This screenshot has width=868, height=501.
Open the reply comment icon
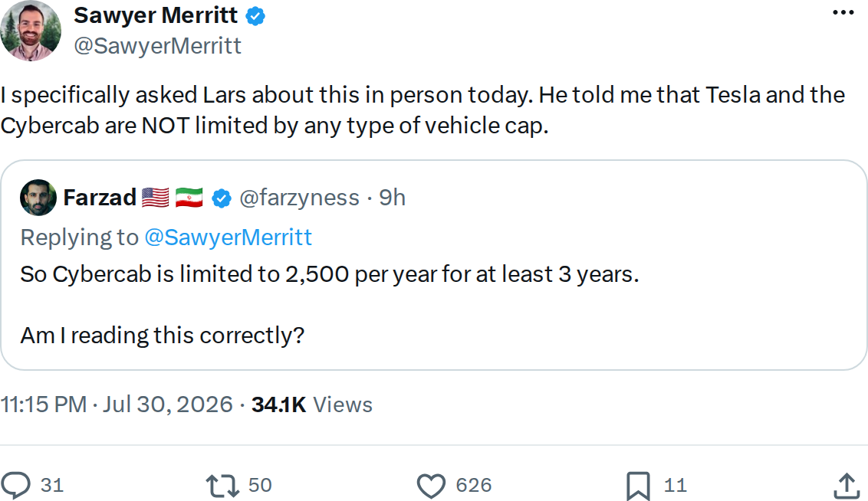15,485
